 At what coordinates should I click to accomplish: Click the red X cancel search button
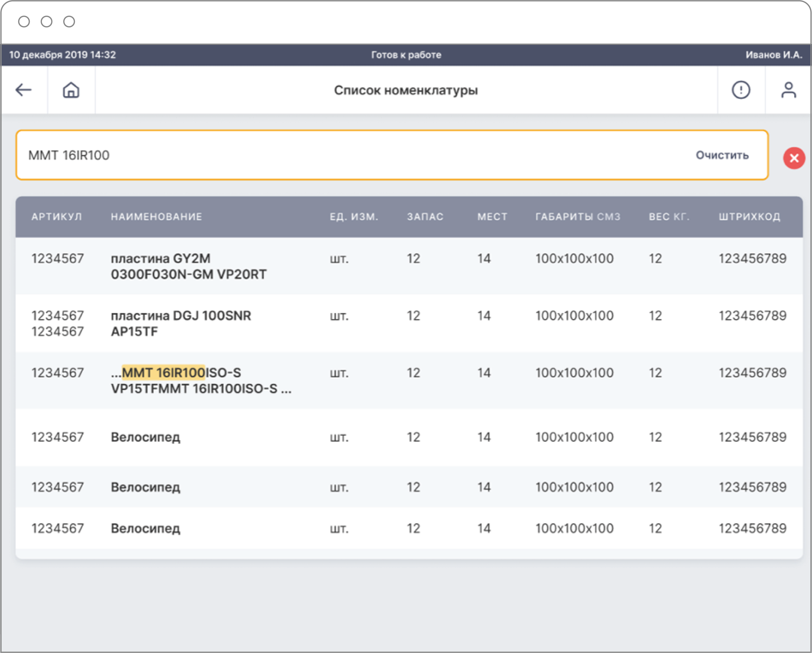[x=794, y=158]
